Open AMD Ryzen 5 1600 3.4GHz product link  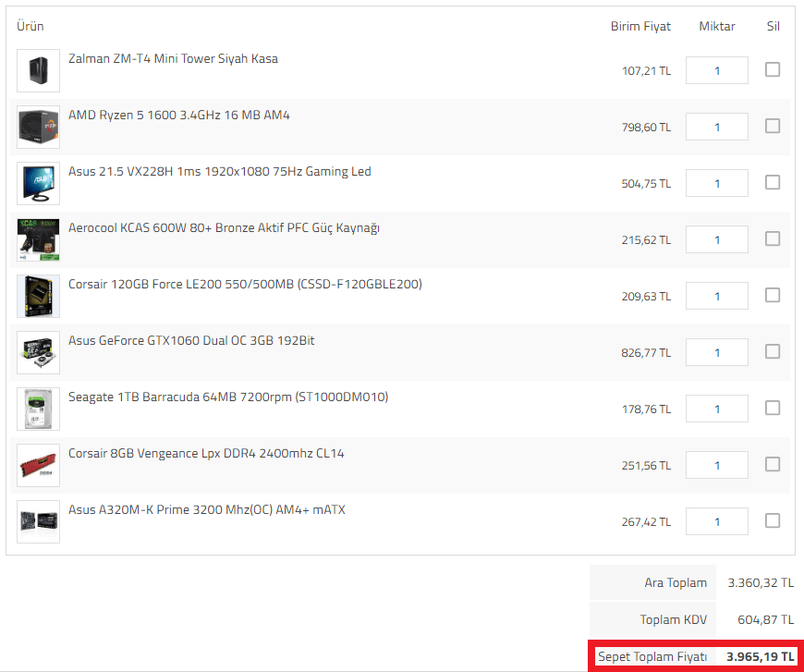[179, 116]
